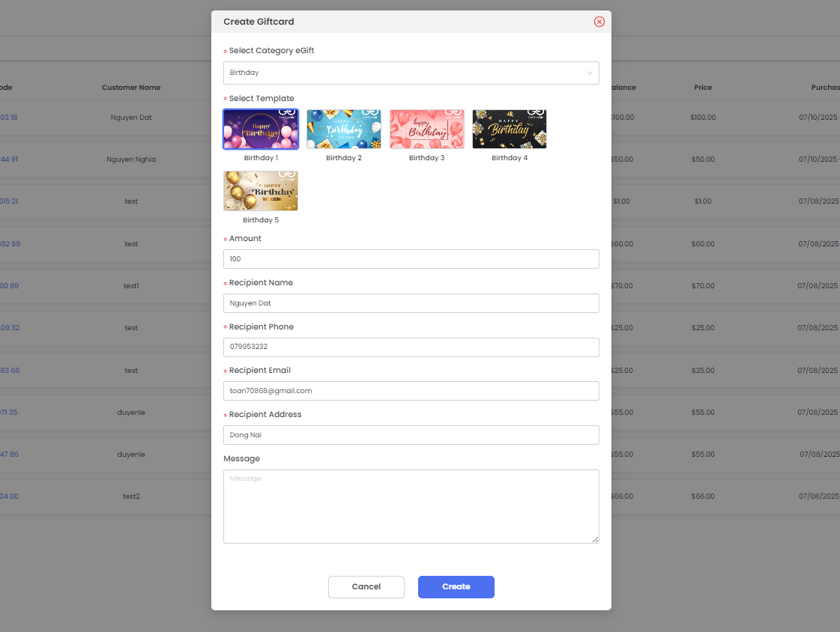Grab the Message textarea resize handle
The width and height of the screenshot is (840, 632).
click(596, 540)
